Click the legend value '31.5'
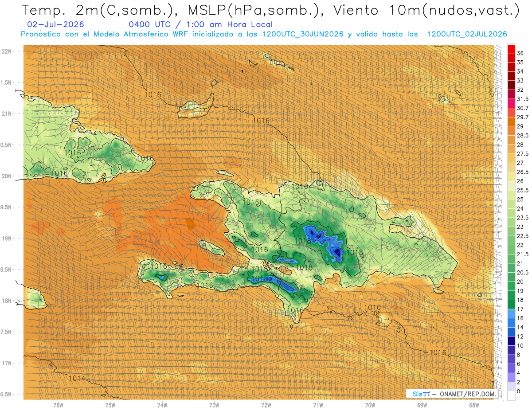Image resolution: width=532 pixels, height=411 pixels. [523, 99]
